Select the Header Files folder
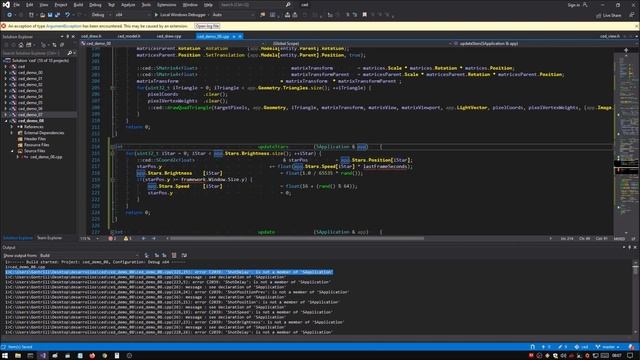 coord(34,139)
